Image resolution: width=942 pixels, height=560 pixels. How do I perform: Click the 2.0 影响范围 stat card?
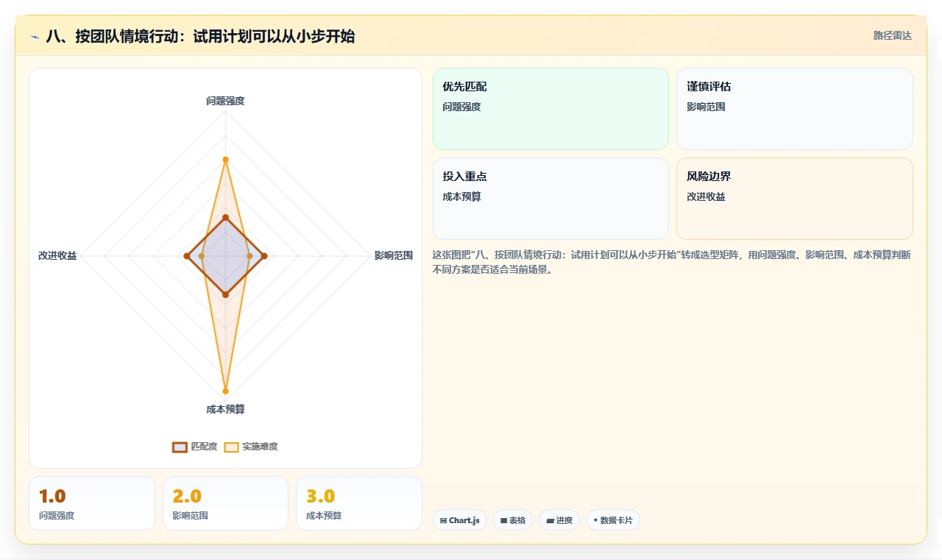(x=225, y=503)
